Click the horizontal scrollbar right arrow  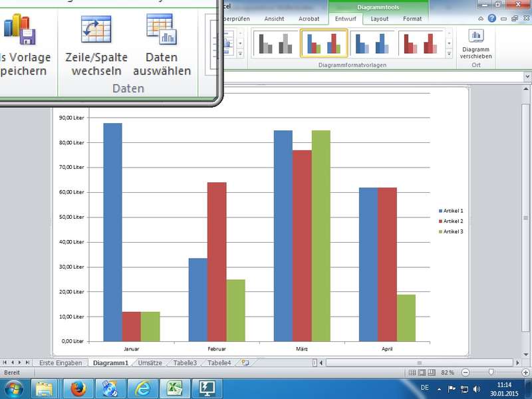(518, 362)
